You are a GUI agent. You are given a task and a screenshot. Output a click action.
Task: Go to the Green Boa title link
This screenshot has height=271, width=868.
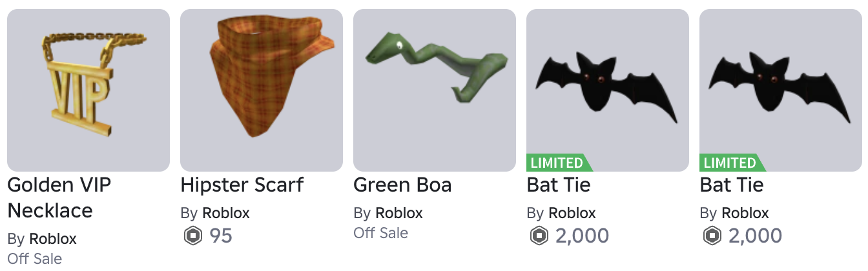[402, 185]
